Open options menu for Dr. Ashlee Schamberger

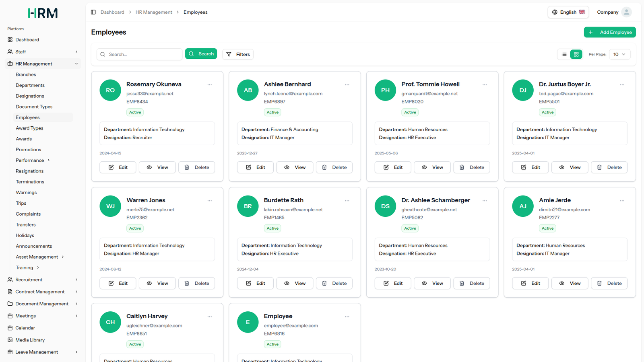[x=485, y=201]
